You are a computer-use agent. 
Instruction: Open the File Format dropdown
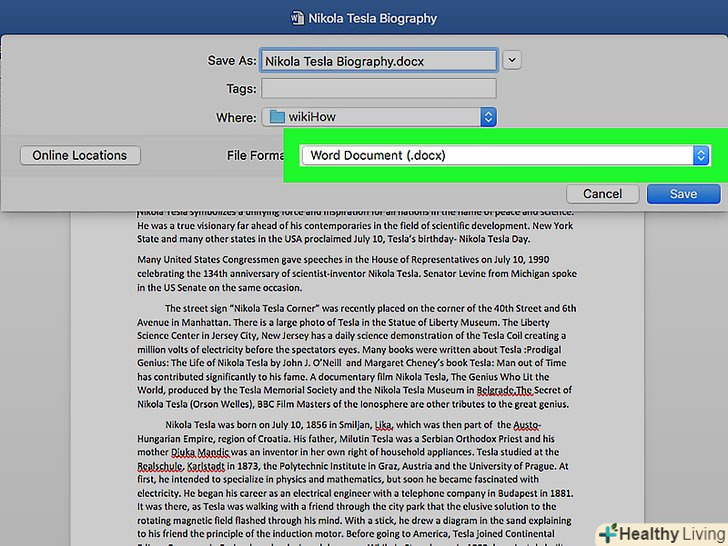click(x=504, y=155)
